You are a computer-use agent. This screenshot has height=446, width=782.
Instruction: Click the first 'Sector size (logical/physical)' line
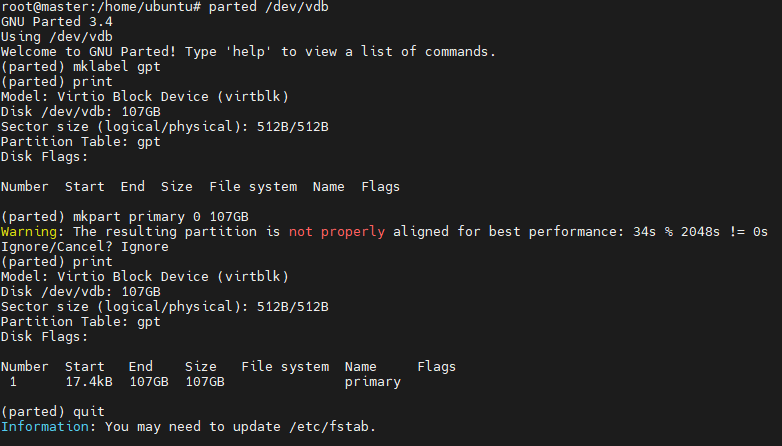pyautogui.click(x=165, y=127)
